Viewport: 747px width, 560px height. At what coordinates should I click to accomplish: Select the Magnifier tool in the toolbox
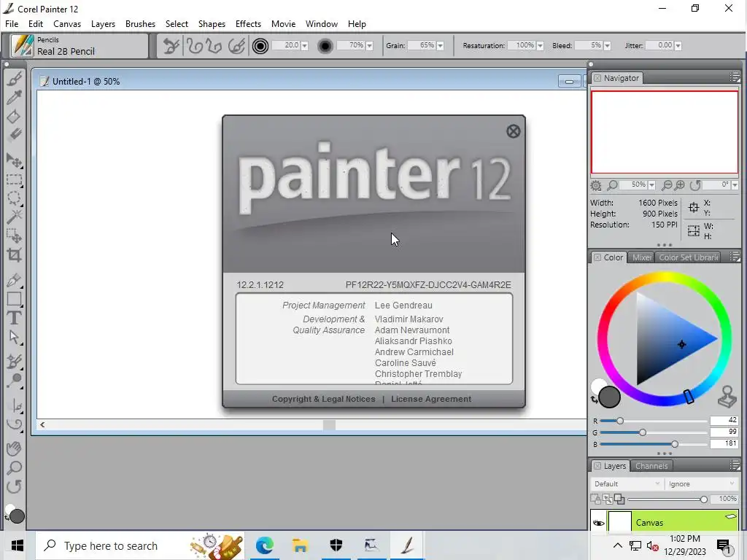(15, 467)
